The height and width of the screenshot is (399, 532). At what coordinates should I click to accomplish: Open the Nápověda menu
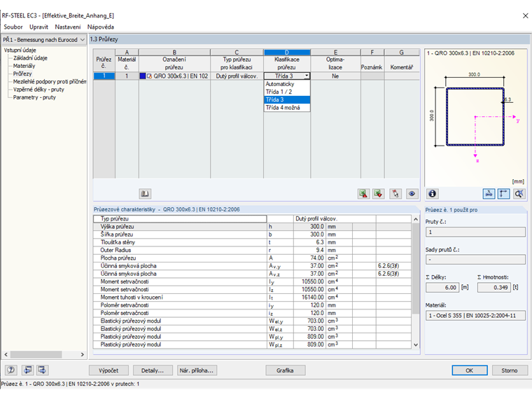pos(100,27)
